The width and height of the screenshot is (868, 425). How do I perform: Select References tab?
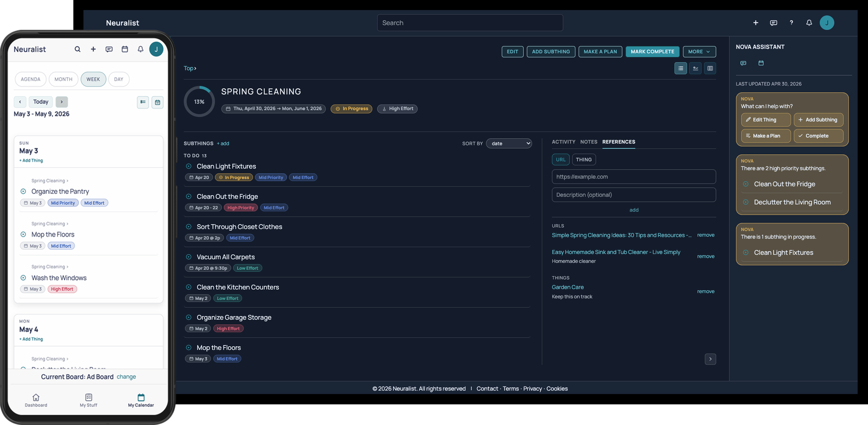[x=618, y=142]
